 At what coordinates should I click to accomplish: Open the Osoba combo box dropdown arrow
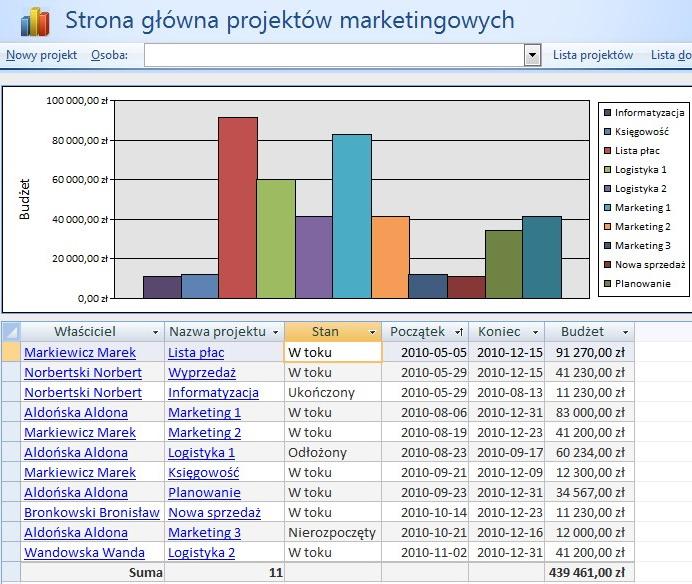pos(532,56)
